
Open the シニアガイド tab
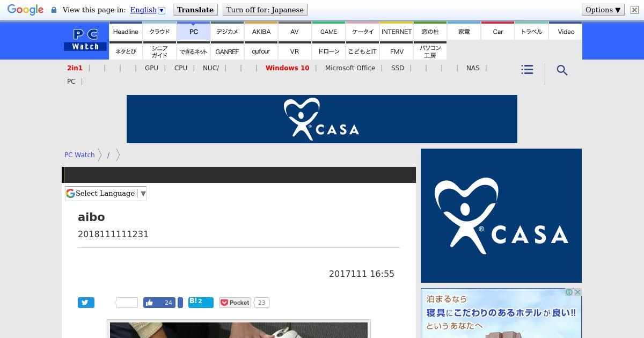(x=159, y=52)
